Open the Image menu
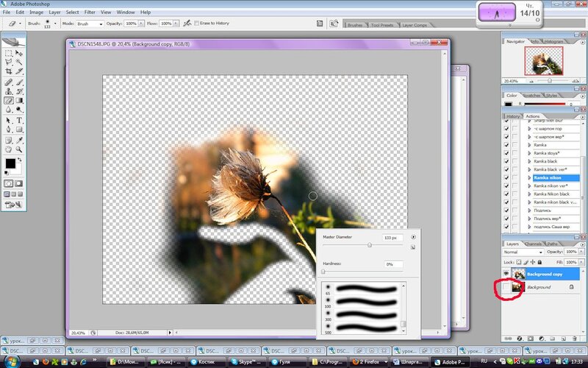 pos(36,12)
